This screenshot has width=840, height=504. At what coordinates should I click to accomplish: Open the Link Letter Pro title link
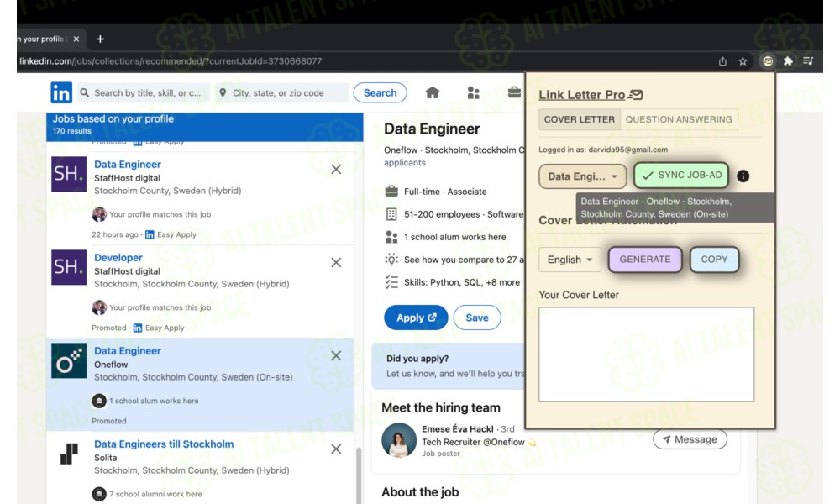(591, 95)
